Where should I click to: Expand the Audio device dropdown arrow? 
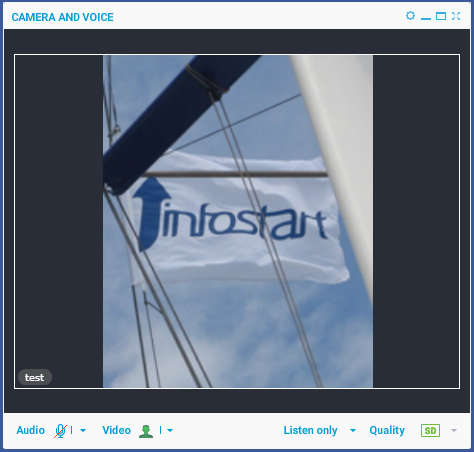[x=83, y=431]
